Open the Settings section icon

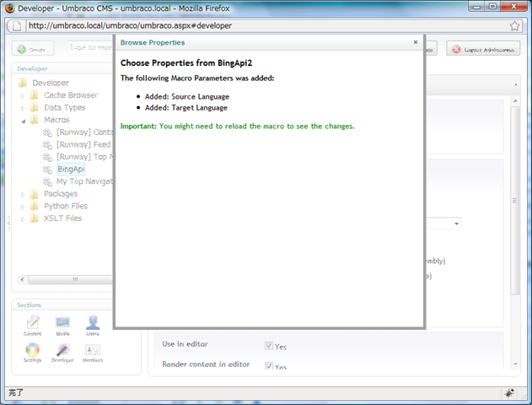point(32,349)
